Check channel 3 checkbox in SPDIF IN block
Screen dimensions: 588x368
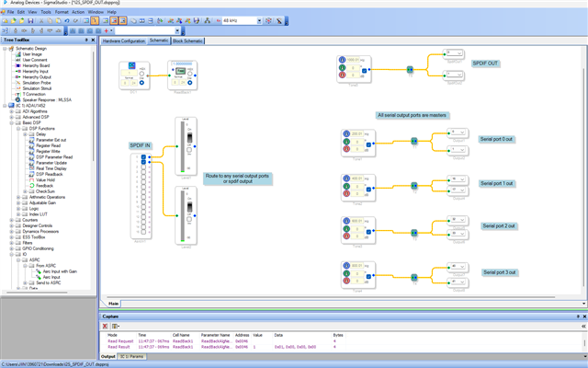(x=143, y=167)
